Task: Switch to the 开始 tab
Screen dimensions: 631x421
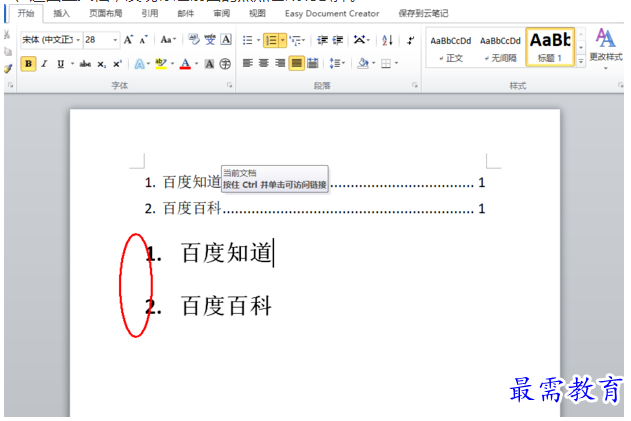Action: [x=26, y=13]
